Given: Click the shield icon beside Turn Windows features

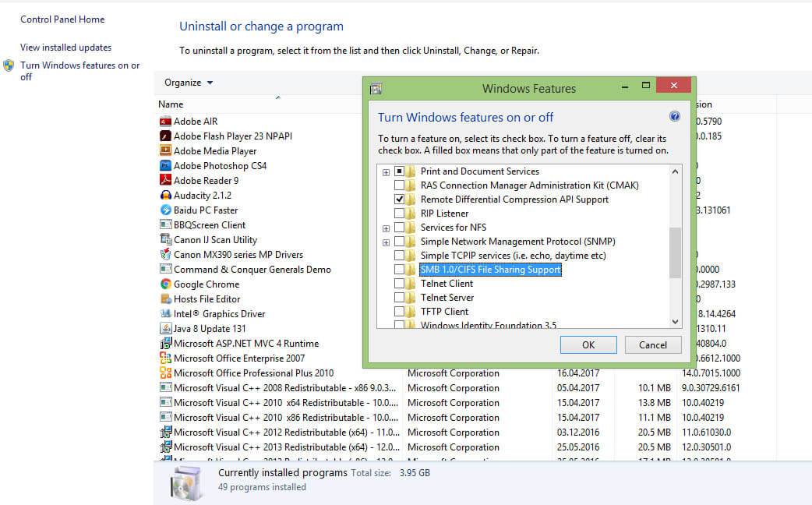Looking at the screenshot, I should click(x=9, y=65).
